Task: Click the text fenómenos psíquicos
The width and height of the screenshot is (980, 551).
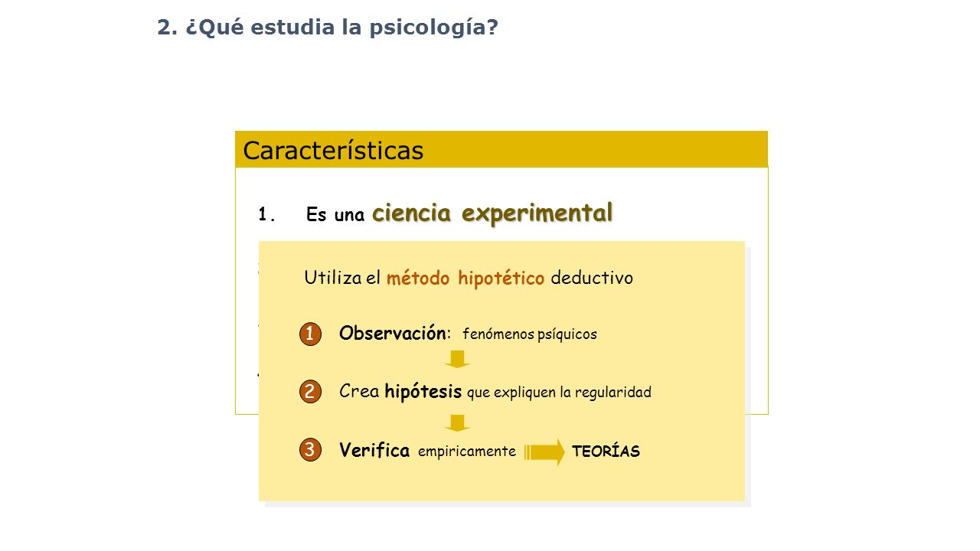Action: pos(530,334)
